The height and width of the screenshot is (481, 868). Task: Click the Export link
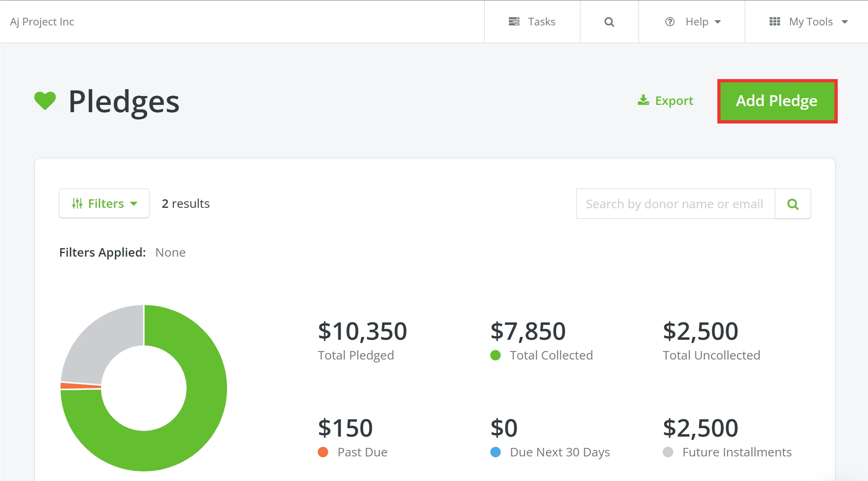(674, 100)
